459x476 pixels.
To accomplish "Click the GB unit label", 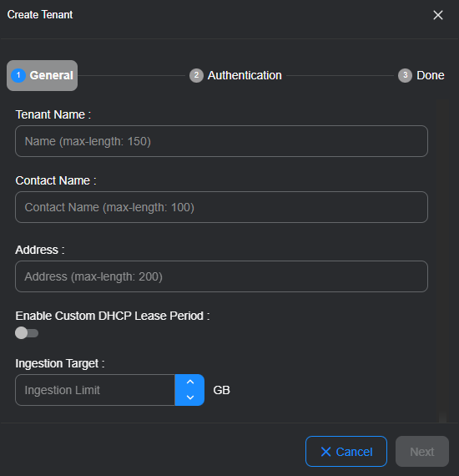I will [221, 390].
